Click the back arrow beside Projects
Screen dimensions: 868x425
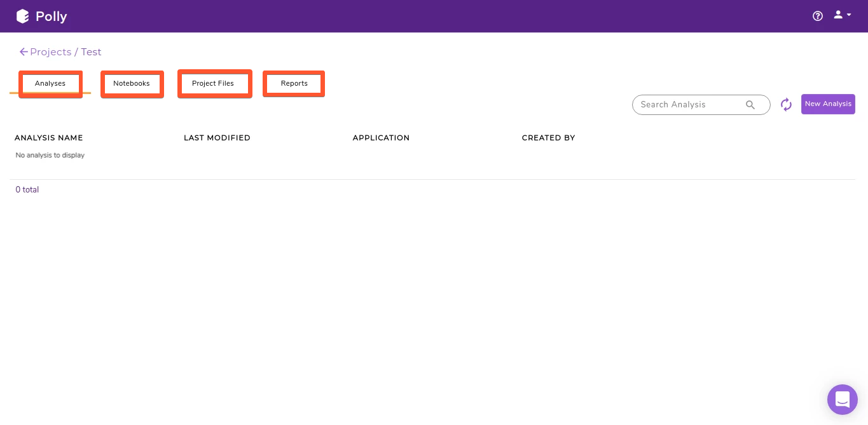[23, 51]
